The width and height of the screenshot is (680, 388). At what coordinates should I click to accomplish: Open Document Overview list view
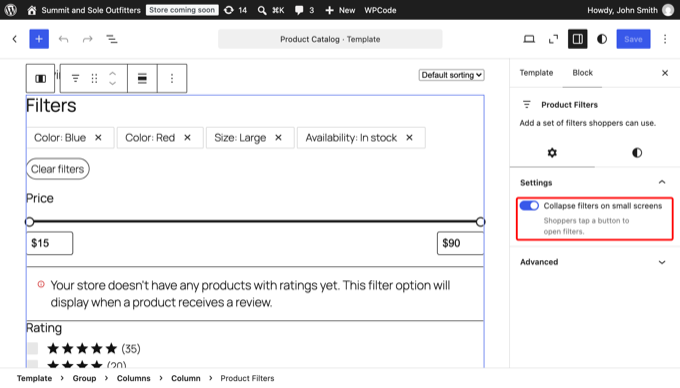click(x=111, y=39)
